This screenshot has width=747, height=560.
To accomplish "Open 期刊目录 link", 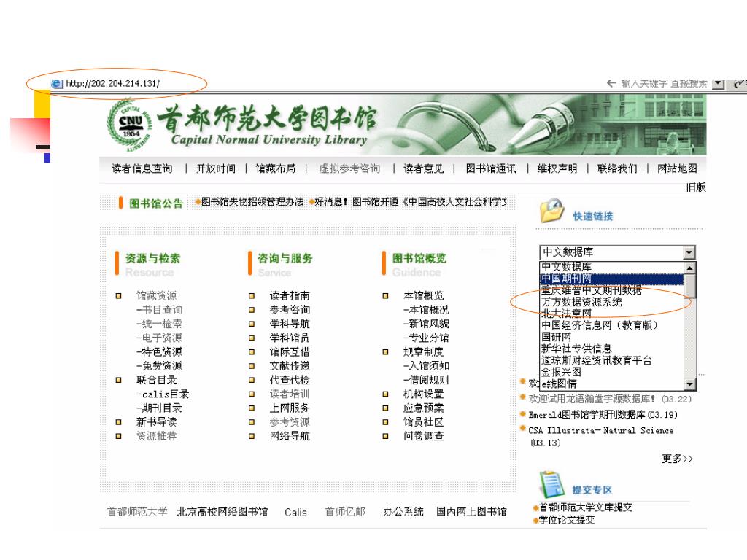I will tap(159, 408).
